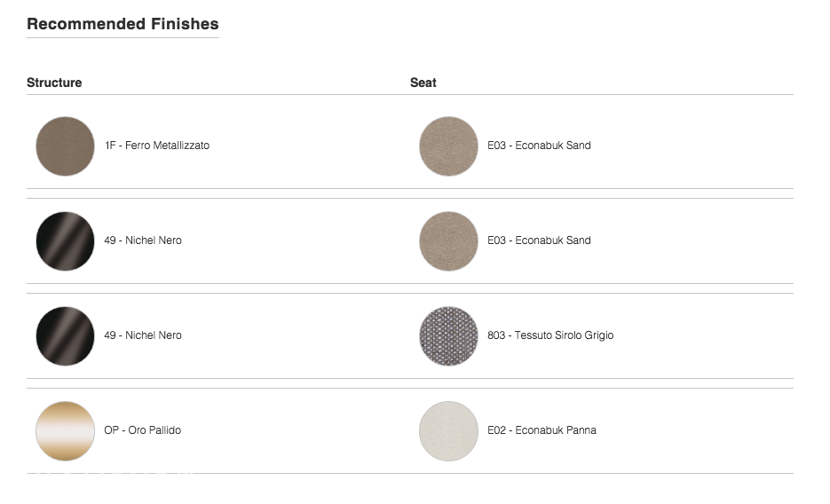Select Econabuk Sand seat swatch in first Nichel Nero row
Viewport: 830px width, 504px height.
click(x=448, y=241)
